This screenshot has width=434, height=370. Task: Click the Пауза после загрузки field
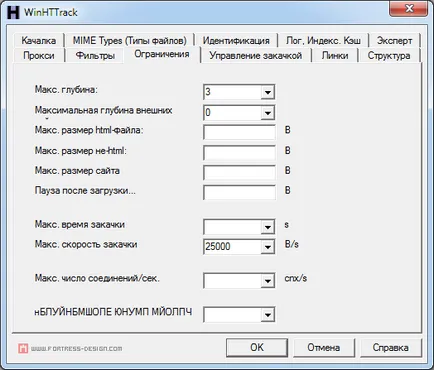[239, 192]
